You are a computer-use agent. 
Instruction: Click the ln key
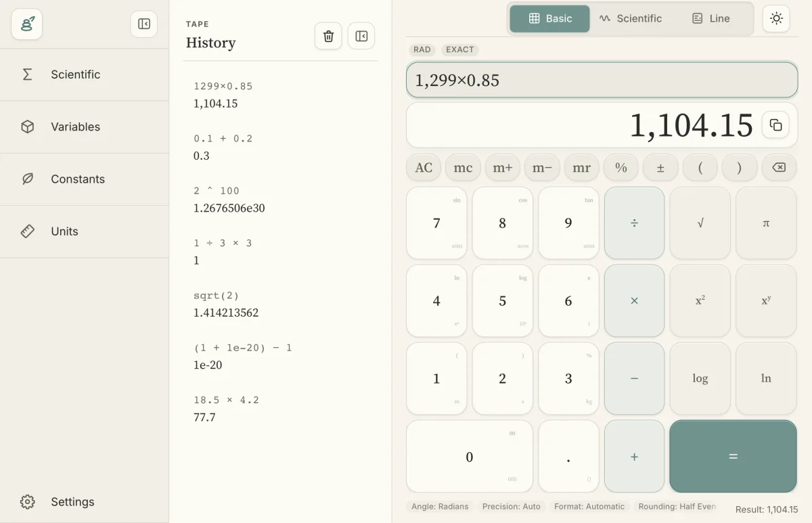coord(766,378)
